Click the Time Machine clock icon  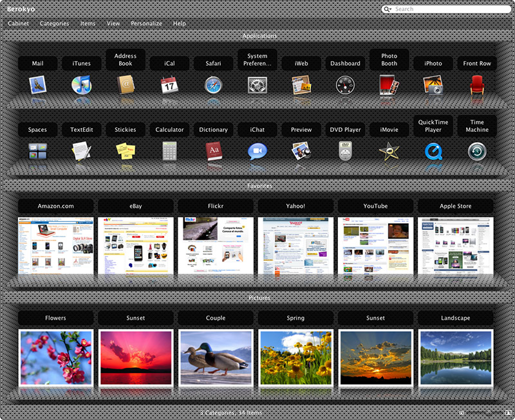point(477,151)
